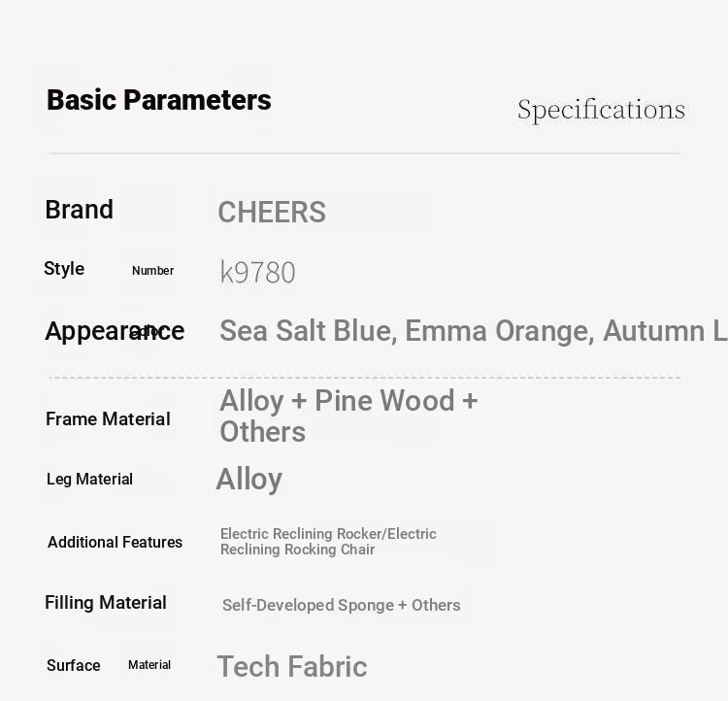Select the Specifications label
The height and width of the screenshot is (701, 728).
(x=601, y=110)
